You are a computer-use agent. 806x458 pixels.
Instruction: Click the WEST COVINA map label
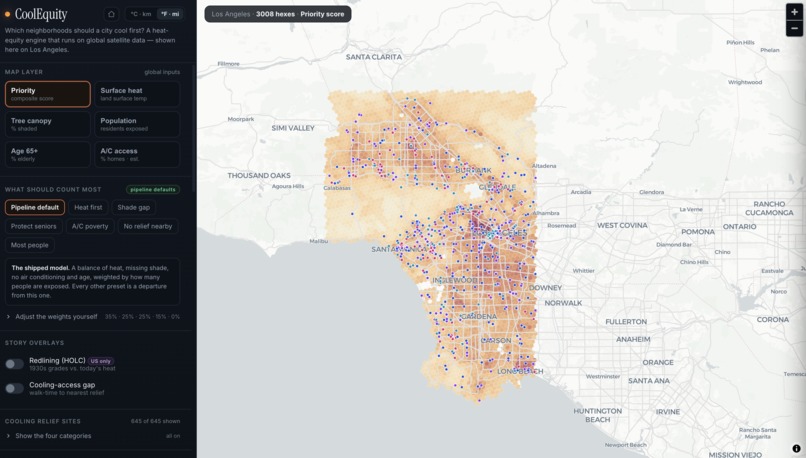tap(622, 226)
